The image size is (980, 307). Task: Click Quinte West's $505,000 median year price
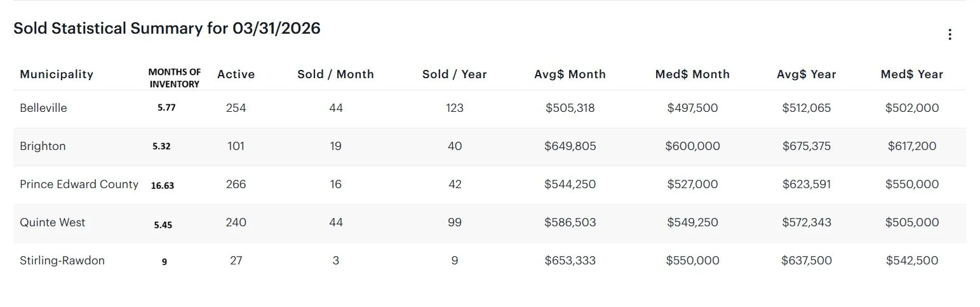tap(911, 222)
